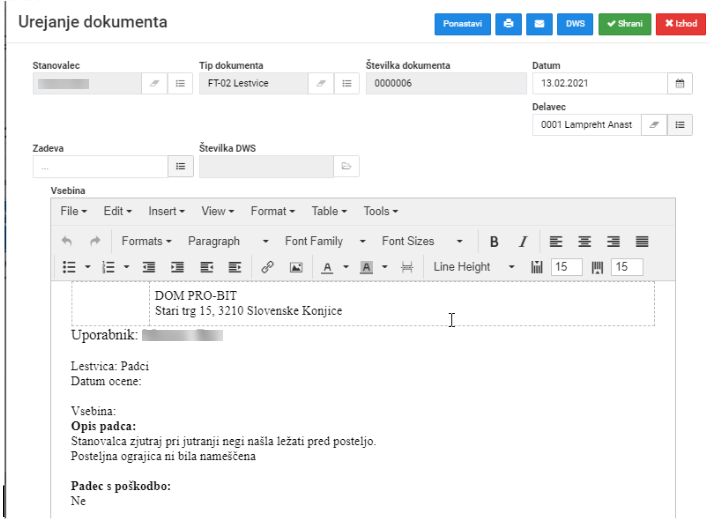Click the DWS button
The image size is (708, 527).
pyautogui.click(x=575, y=24)
